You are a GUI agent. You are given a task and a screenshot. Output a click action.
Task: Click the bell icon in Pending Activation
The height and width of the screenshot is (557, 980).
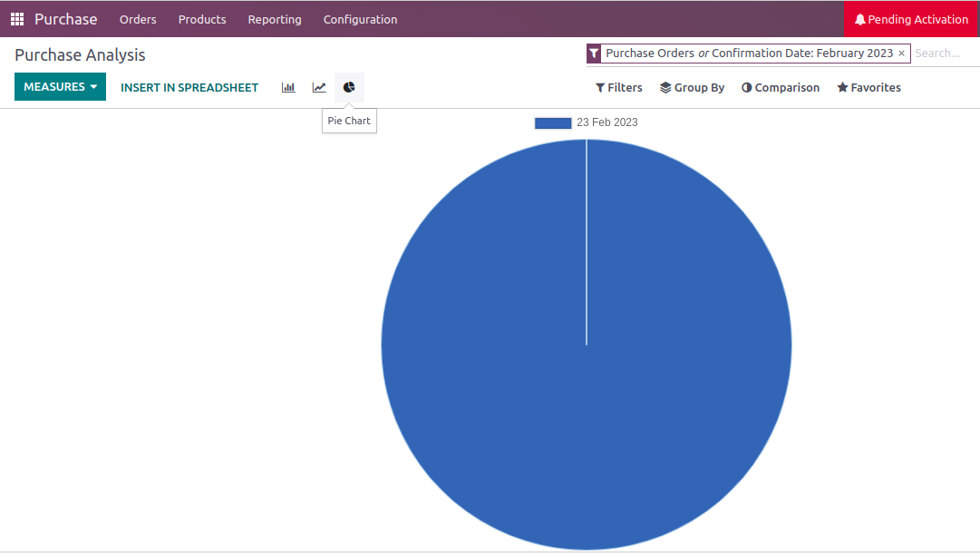pos(859,19)
